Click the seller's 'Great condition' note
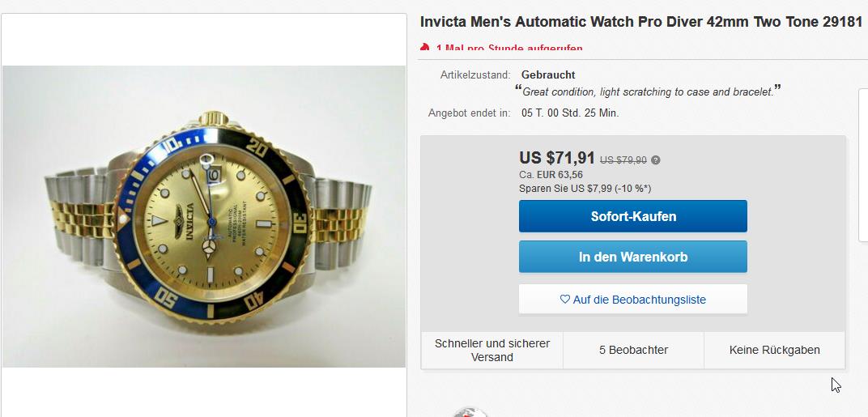This screenshot has height=417, width=868. (x=648, y=91)
